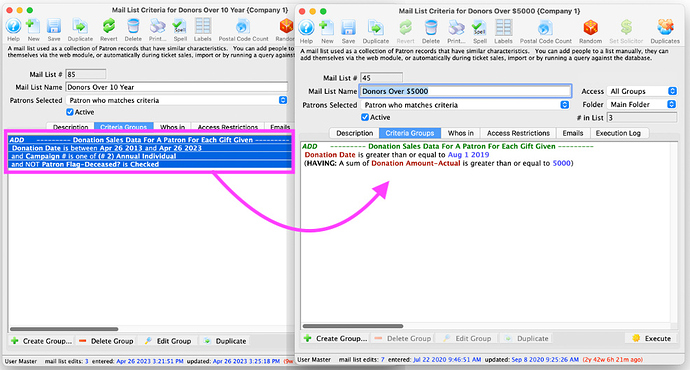This screenshot has width=690, height=370.
Task: Click Random icon in Donors Over 10 Year window
Action: click(x=286, y=26)
